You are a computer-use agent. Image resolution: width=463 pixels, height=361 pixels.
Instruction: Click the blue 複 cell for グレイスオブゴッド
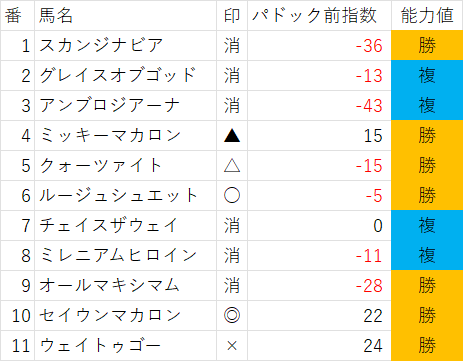pos(427,76)
